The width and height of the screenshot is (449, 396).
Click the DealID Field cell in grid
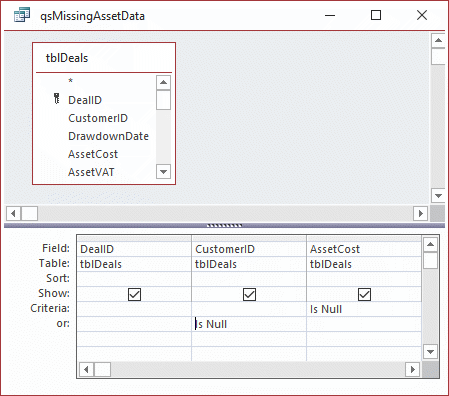click(x=134, y=249)
